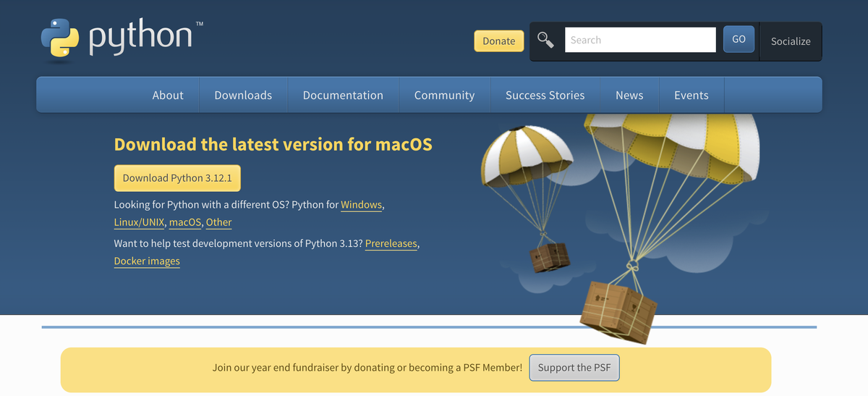
Task: Click the fundraiser banner text
Action: tap(367, 368)
